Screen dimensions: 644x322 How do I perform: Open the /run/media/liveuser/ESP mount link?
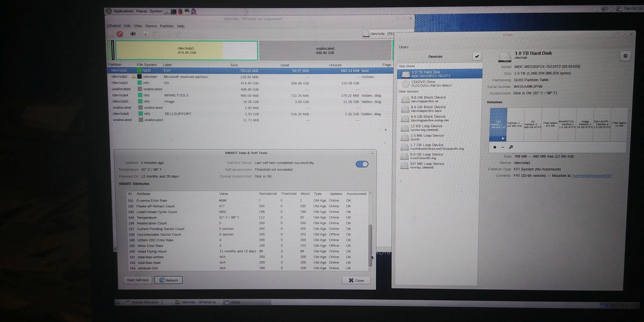(x=592, y=176)
